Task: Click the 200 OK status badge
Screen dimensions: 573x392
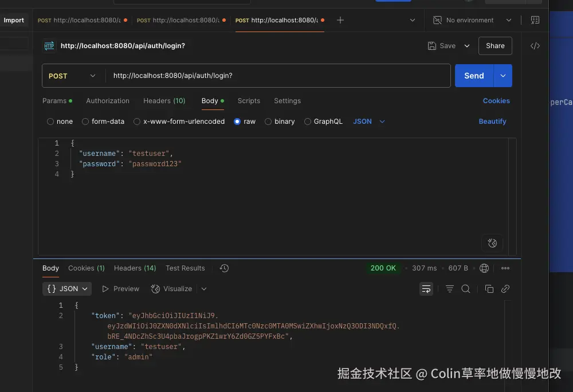Action: pos(383,268)
